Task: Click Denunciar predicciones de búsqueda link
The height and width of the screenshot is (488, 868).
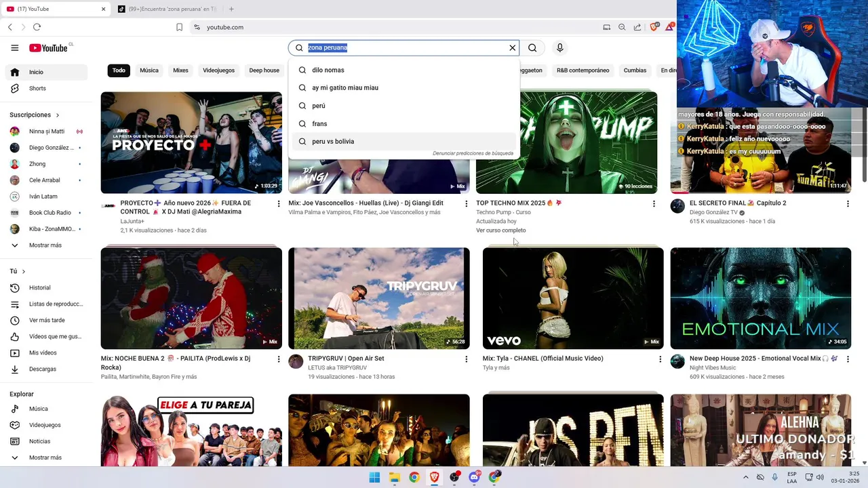Action: 473,154
